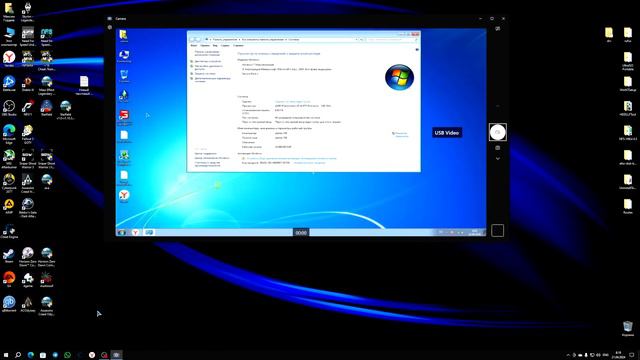The image size is (640, 360).
Task: Open Camera app settings gear
Action: pyautogui.click(x=110, y=27)
